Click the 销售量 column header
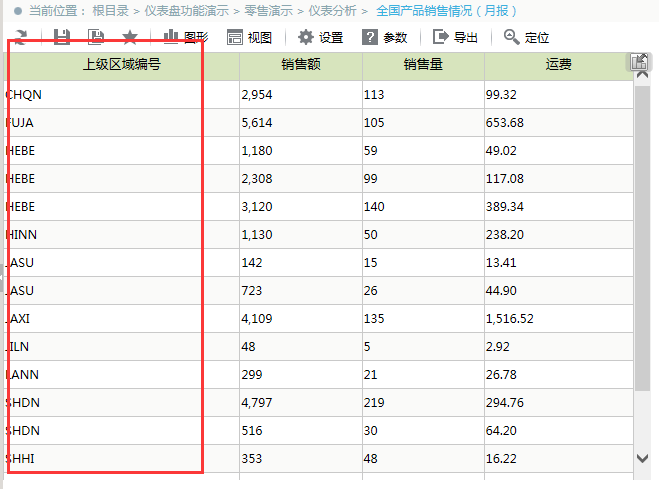This screenshot has width=659, height=489. [x=423, y=64]
